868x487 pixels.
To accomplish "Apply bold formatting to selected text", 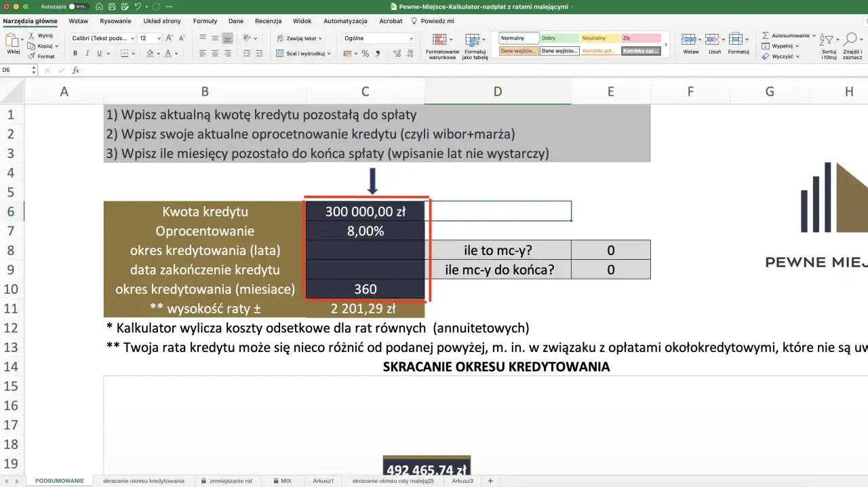I will [75, 52].
